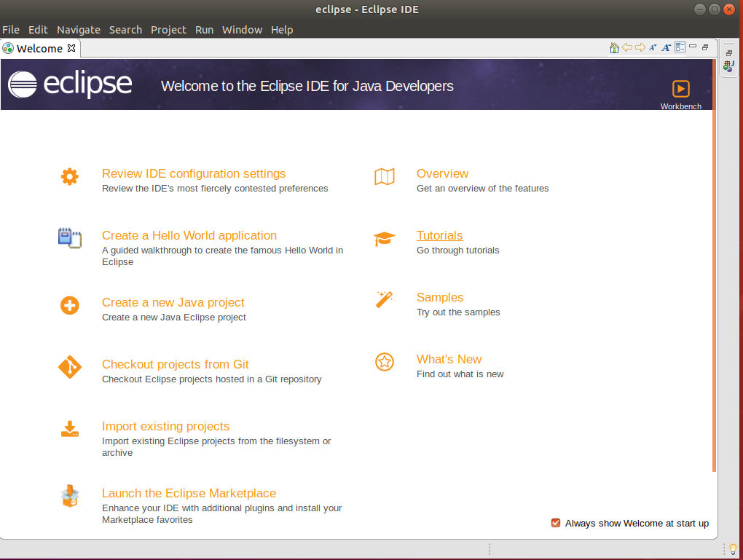Image resolution: width=743 pixels, height=560 pixels.
Task: Click the Eclipse logo in the banner
Action: coord(70,84)
